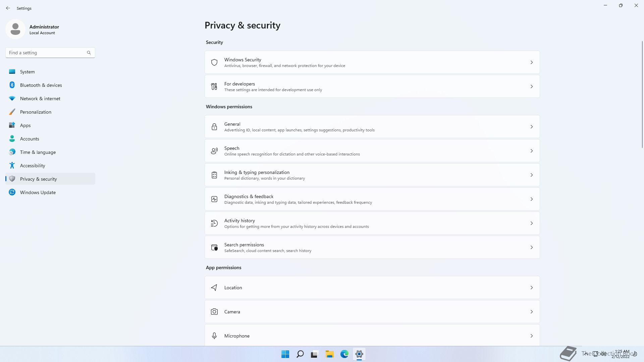Viewport: 644px width, 362px height.
Task: Click the Windows Security shield icon
Action: [x=214, y=62]
